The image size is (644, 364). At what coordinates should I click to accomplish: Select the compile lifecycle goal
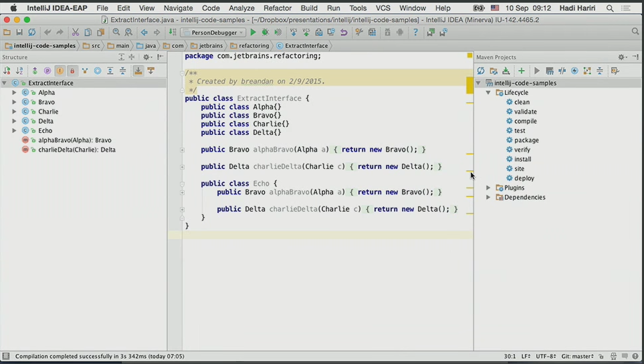point(526,121)
